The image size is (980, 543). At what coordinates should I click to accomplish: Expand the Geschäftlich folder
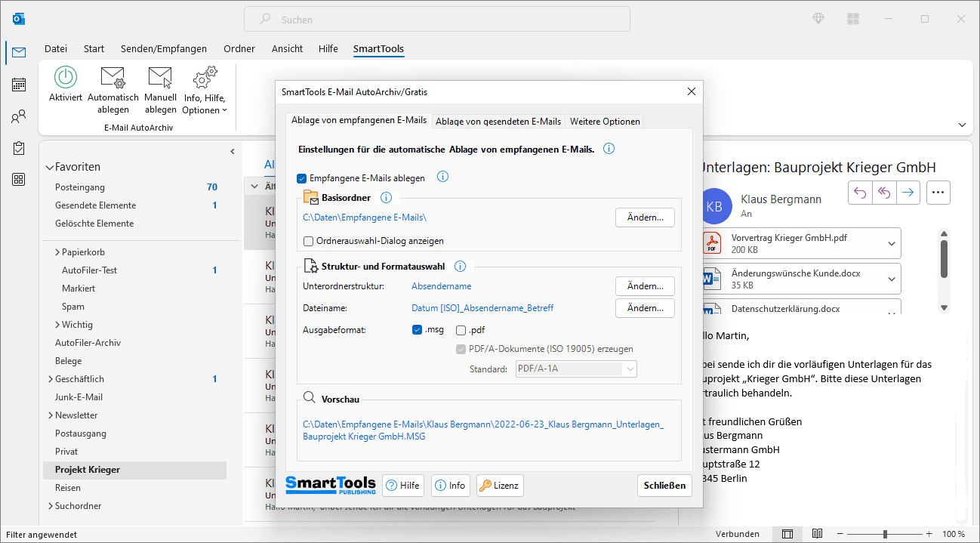[x=51, y=379]
